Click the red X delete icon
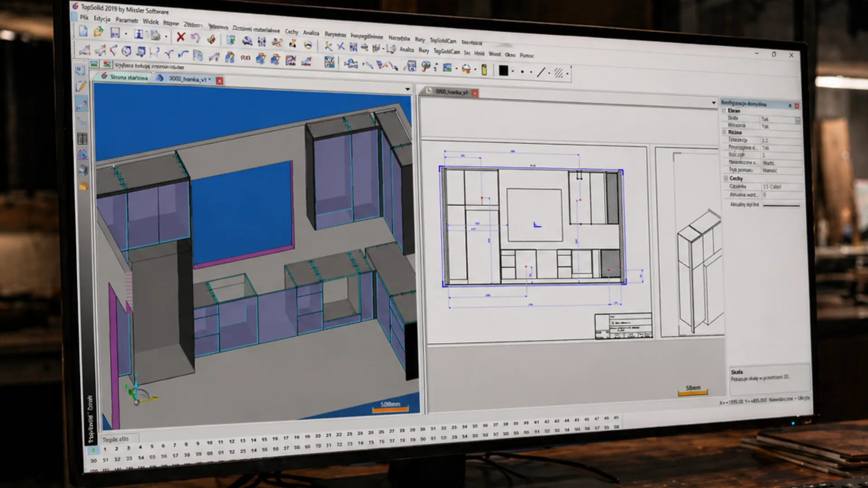 click(x=180, y=37)
